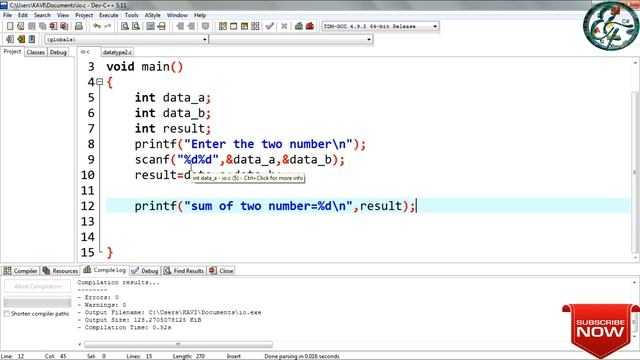Click the Insert snippet icon in second toolbar row
This screenshot has width=640, height=360.
[x=10, y=39]
